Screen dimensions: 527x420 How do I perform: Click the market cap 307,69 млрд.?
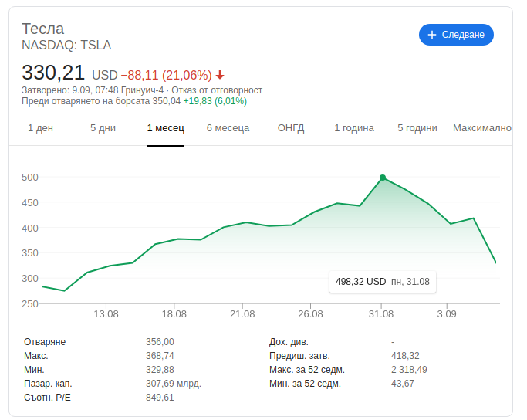coord(174,384)
